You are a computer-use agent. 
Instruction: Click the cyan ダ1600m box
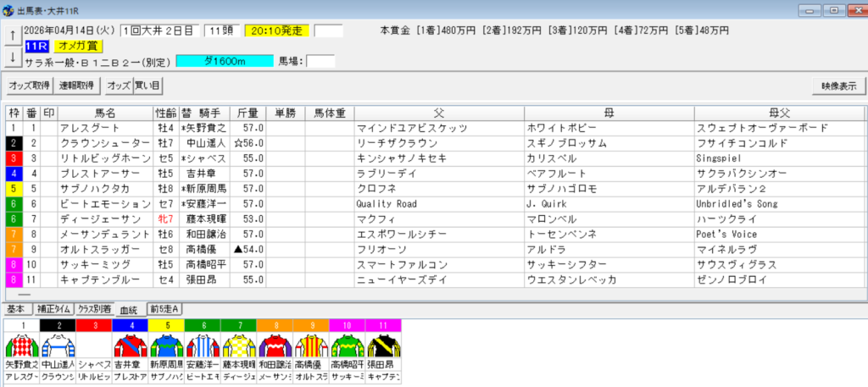[x=225, y=61]
